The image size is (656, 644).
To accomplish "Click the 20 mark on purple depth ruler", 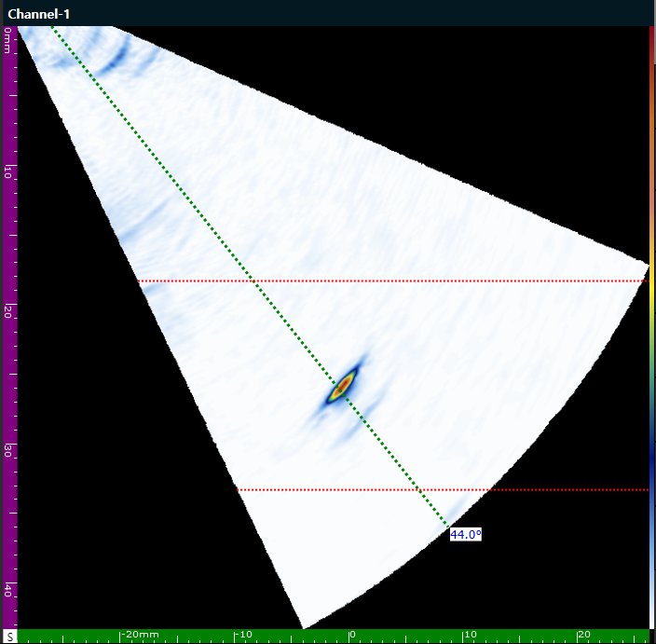I will click(x=7, y=311).
